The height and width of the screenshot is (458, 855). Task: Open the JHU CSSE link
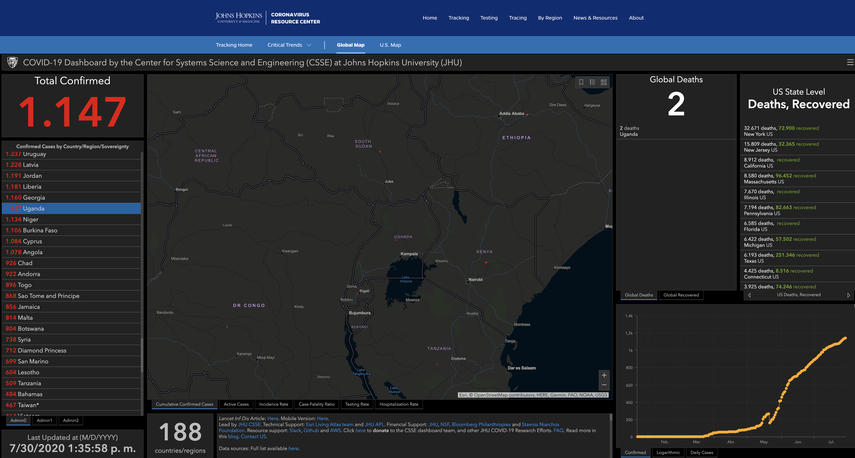click(x=249, y=424)
